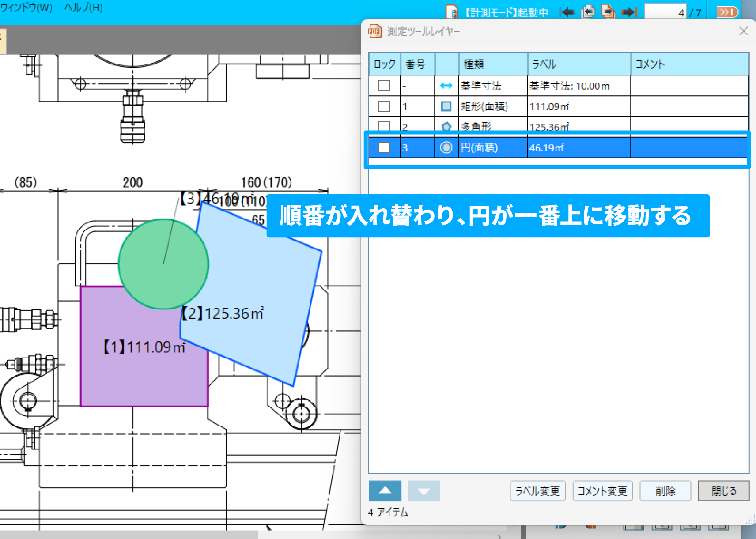Click the ラベル変更 button

[x=537, y=491]
